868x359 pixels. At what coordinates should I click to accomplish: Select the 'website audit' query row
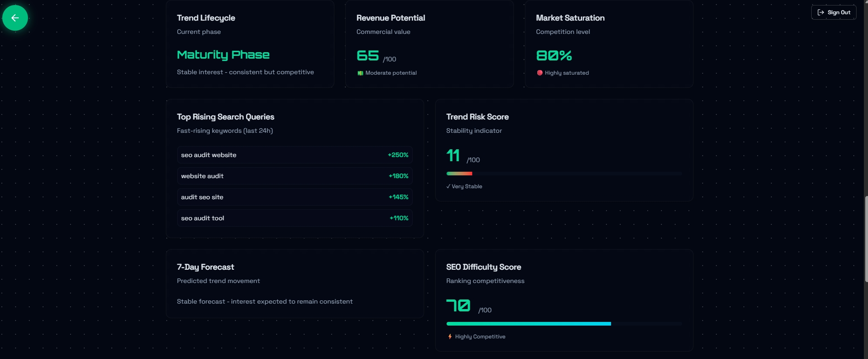click(x=295, y=176)
